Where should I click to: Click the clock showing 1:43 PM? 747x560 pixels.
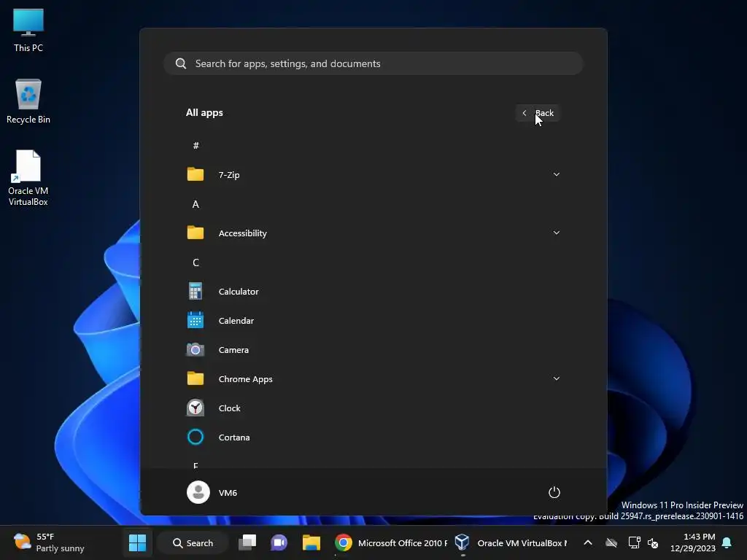[x=693, y=542]
